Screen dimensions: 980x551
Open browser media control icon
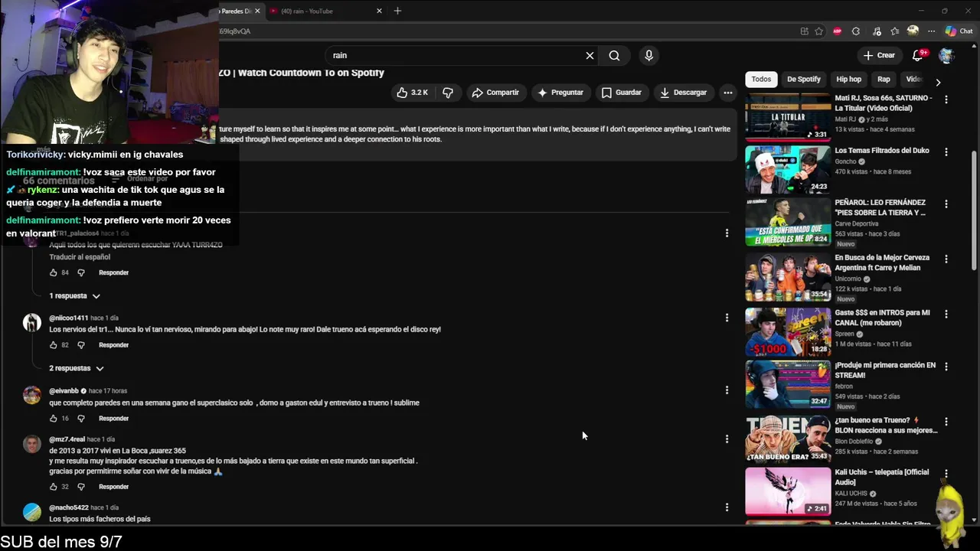(x=875, y=31)
